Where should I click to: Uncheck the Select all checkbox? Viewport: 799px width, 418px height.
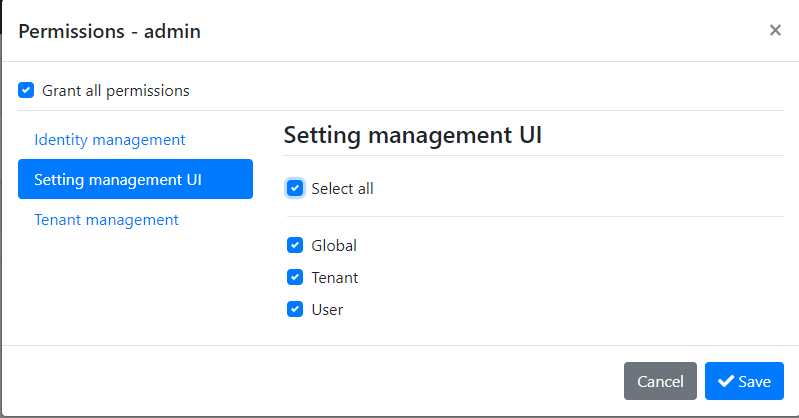click(295, 188)
